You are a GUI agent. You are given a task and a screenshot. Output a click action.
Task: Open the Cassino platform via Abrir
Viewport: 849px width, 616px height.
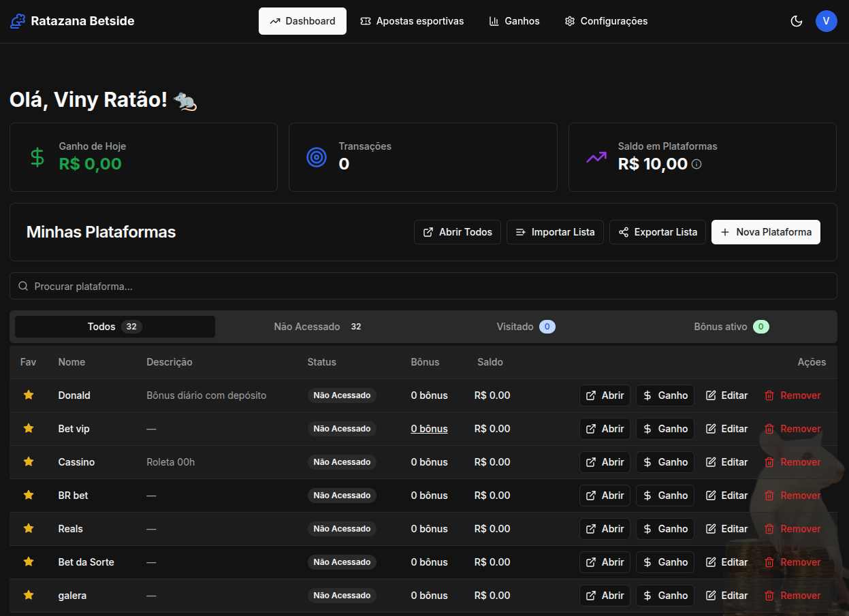coord(605,462)
